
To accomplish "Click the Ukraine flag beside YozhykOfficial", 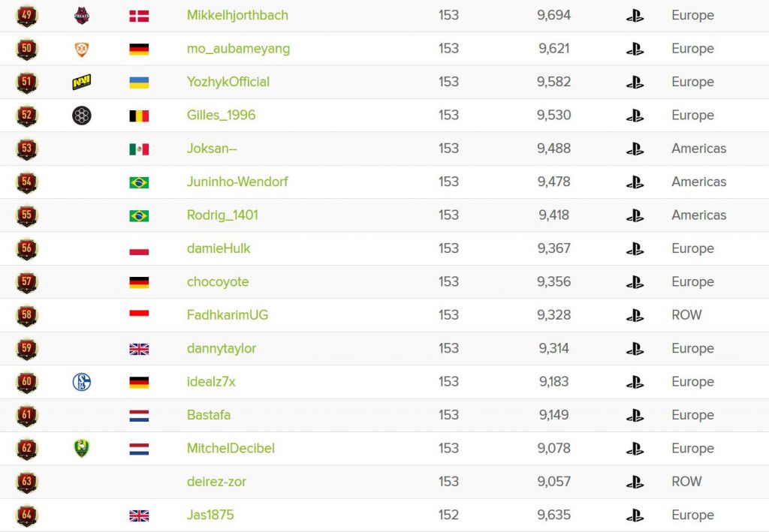I will coord(139,83).
